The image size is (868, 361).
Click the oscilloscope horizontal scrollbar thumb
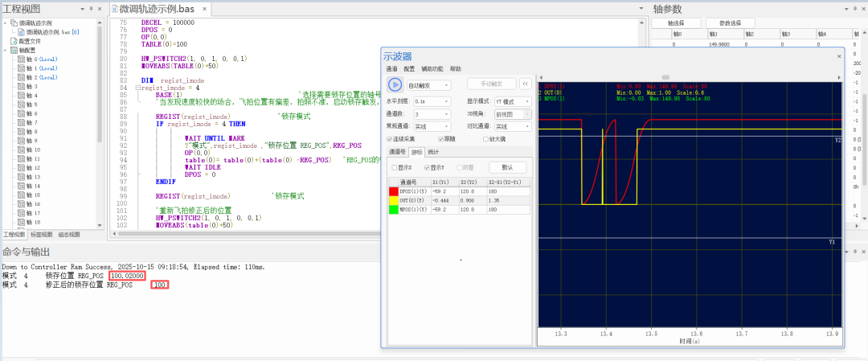665,77
